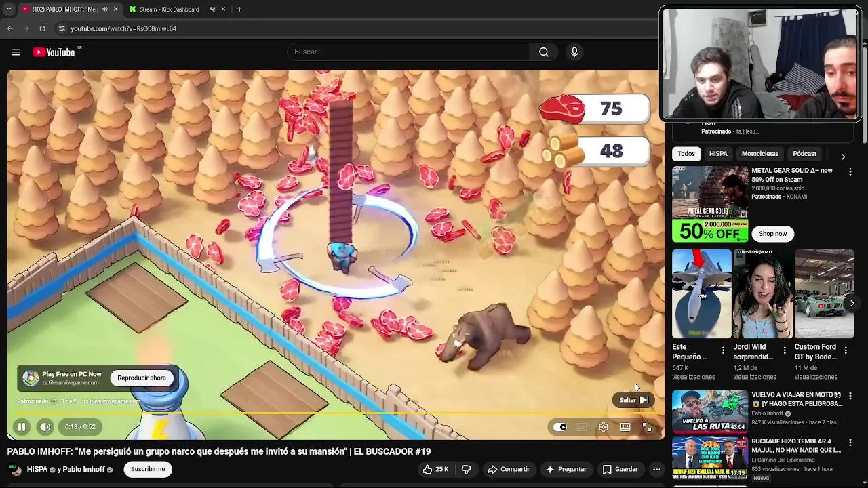Share the video via Compartir
The image size is (868, 488).
pos(509,469)
